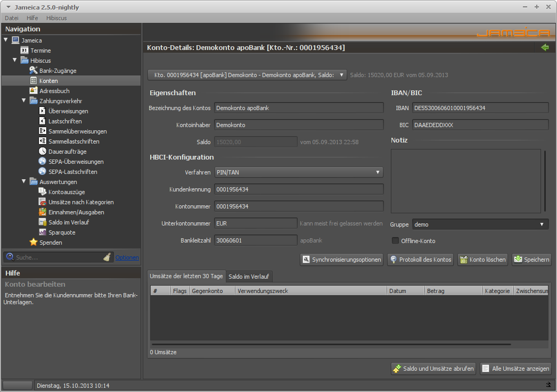This screenshot has width=557, height=392.
Task: Click the Bankleitzahl input field
Action: (256, 240)
